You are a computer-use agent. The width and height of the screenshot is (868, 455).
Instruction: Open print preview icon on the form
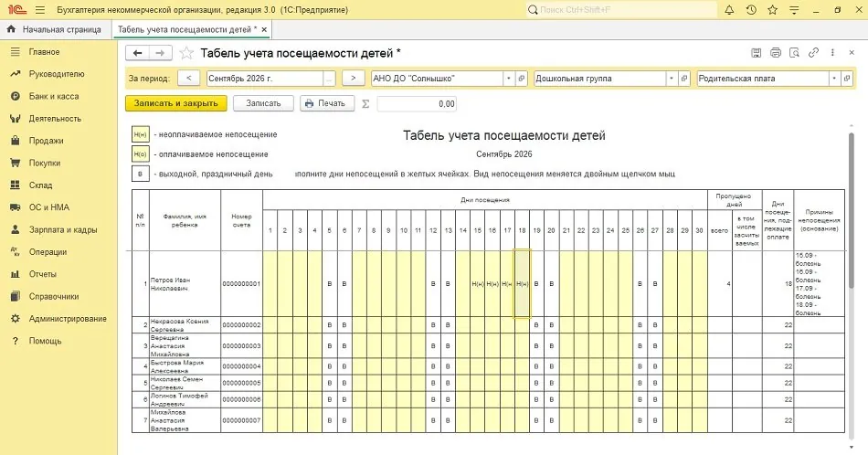pos(794,53)
